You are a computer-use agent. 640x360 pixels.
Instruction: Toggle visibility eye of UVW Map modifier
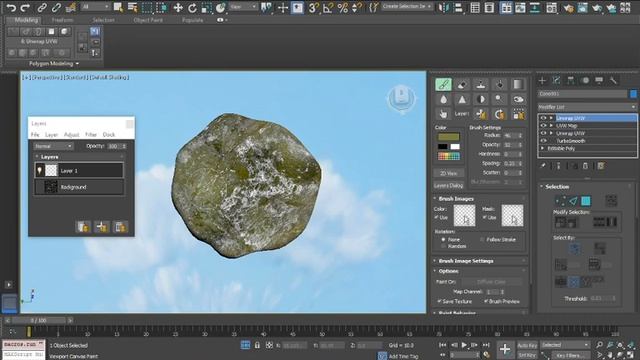pos(543,126)
